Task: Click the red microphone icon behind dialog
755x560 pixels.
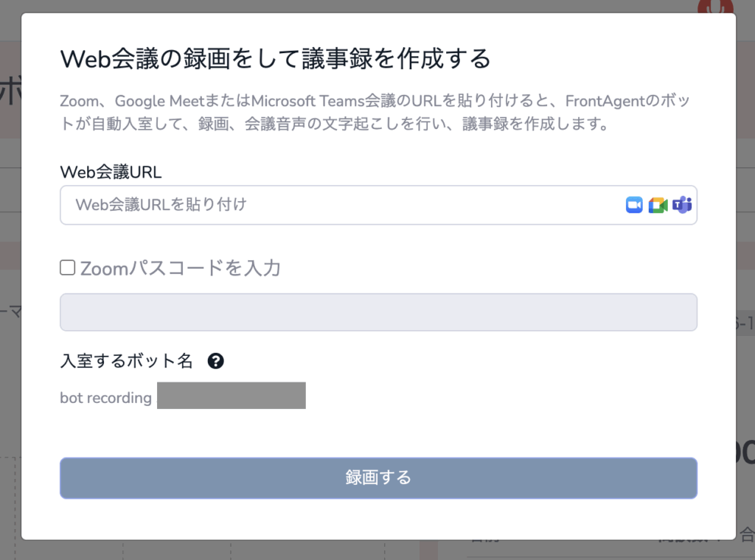Action: click(715, 6)
